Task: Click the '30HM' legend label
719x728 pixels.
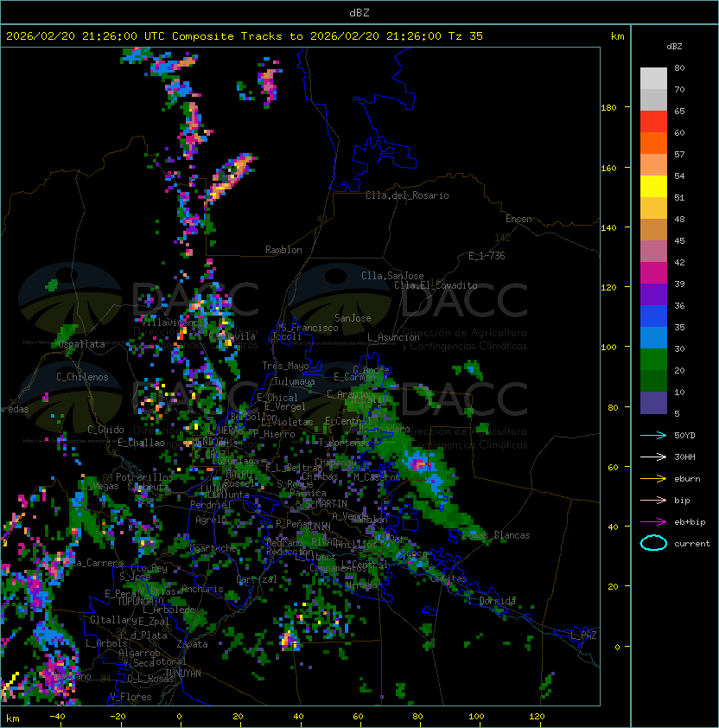Action: point(684,457)
